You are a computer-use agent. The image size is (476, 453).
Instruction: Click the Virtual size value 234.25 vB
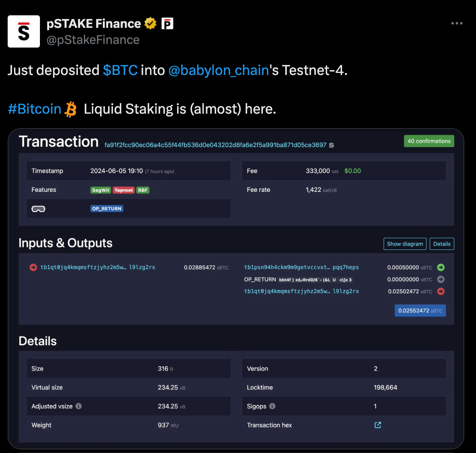(x=171, y=387)
